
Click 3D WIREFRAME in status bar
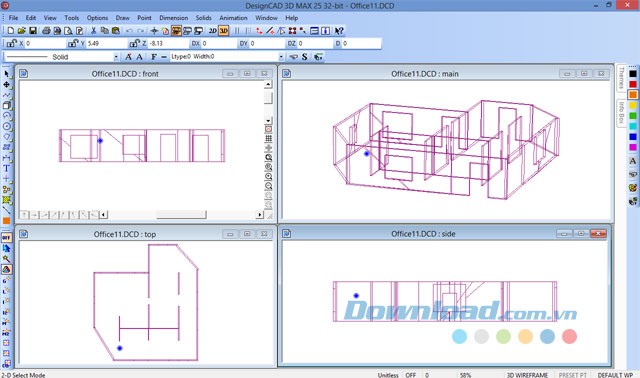click(x=527, y=375)
